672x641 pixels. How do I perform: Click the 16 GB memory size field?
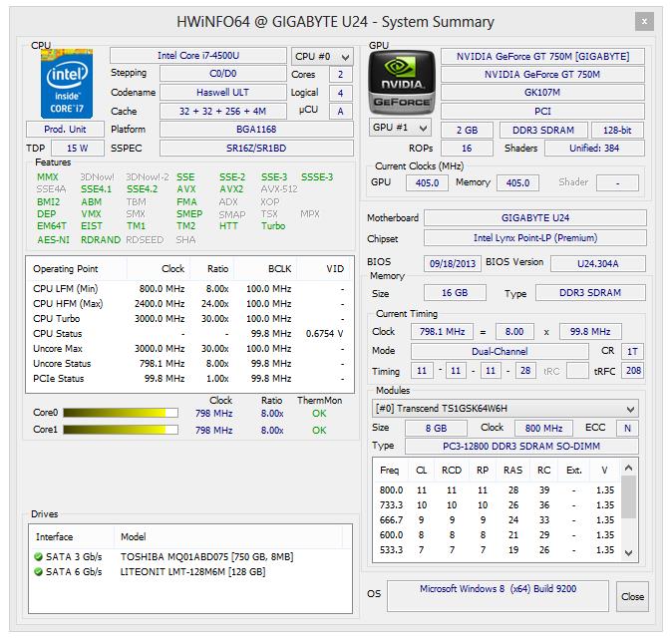[x=455, y=293]
